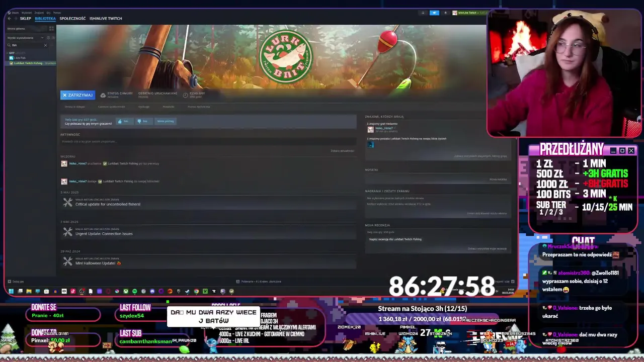
Task: Open the Strona w sklepie link
Action: tap(75, 107)
